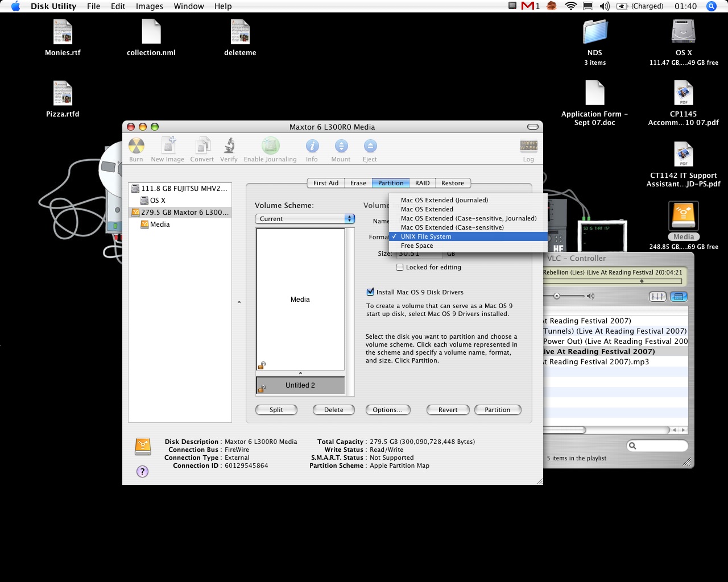
Task: Select the Application Form Sept 07.doc icon
Action: [x=595, y=93]
